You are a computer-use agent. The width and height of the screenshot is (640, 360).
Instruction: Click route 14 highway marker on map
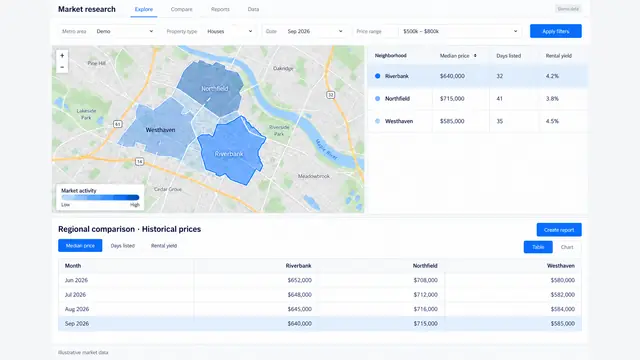point(140,161)
